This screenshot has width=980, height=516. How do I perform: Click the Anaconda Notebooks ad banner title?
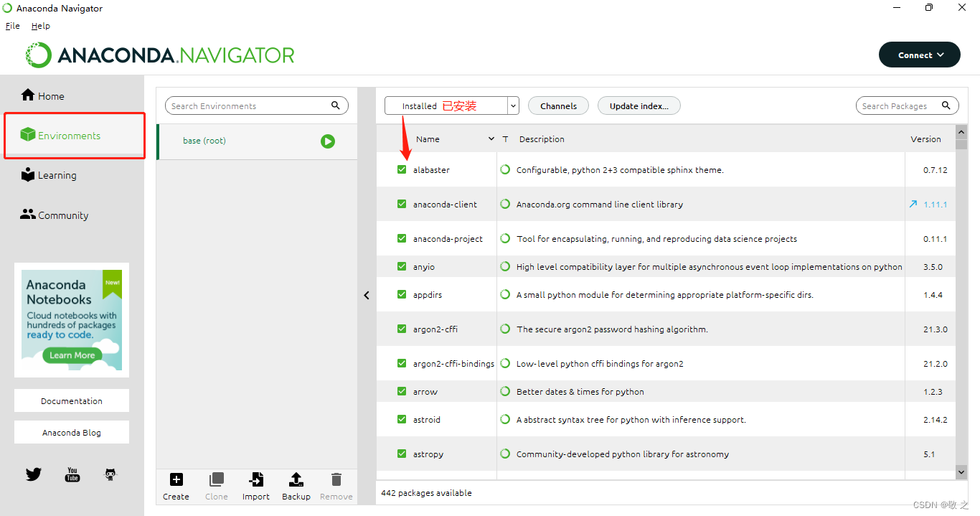point(60,292)
